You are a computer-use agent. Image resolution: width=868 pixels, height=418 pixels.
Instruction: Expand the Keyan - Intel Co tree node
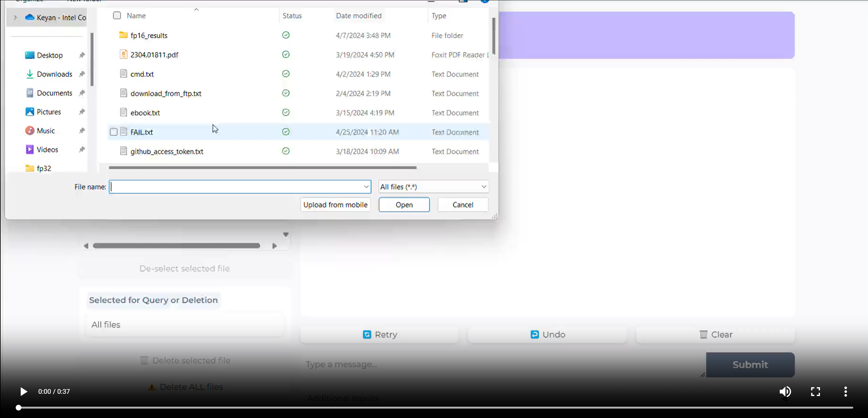tap(15, 18)
